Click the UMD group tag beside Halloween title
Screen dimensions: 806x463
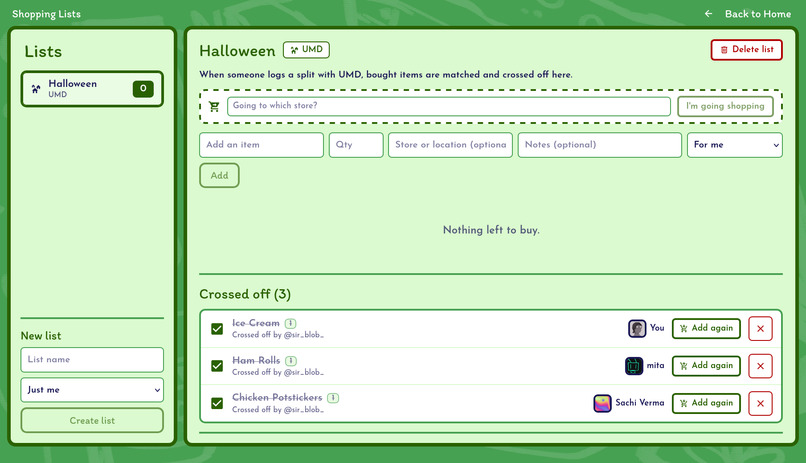306,50
